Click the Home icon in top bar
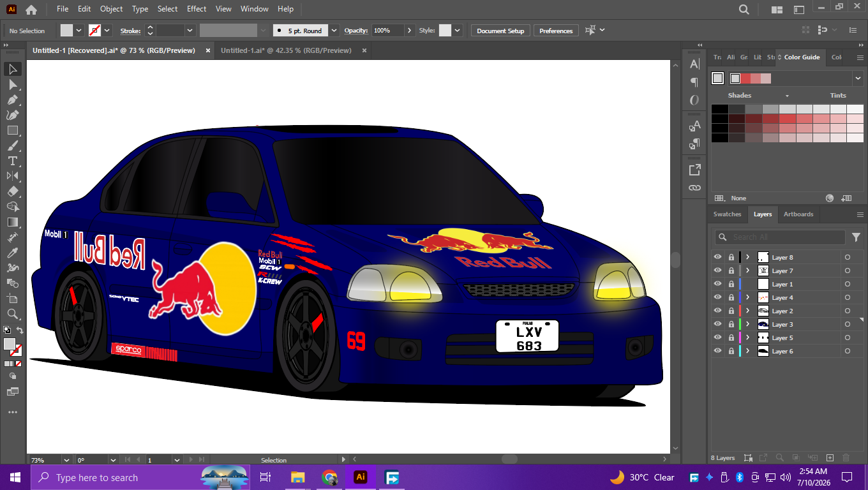 (x=31, y=10)
